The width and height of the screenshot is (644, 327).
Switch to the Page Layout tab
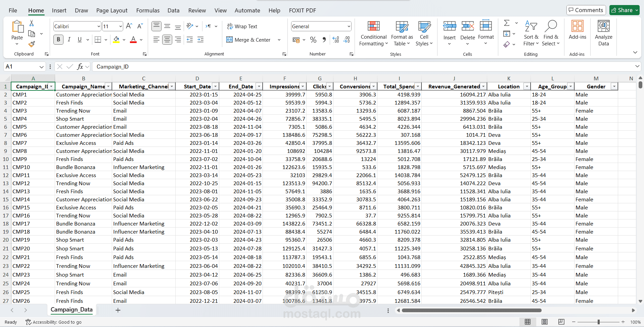pos(112,10)
